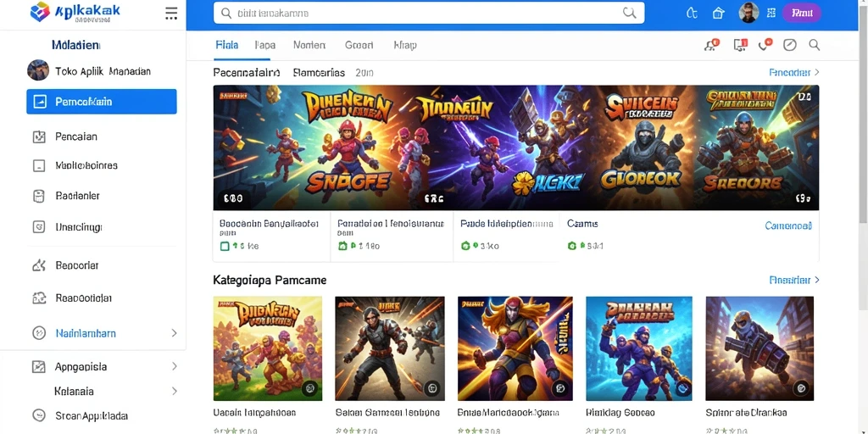Switch to the Iapa tab
The height and width of the screenshot is (434, 868).
[265, 46]
